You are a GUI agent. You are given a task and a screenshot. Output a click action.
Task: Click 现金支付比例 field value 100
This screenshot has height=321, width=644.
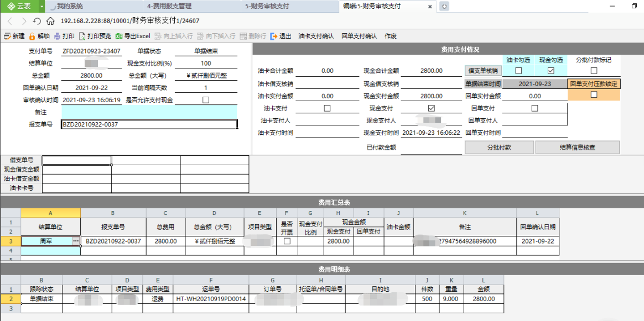pos(206,63)
